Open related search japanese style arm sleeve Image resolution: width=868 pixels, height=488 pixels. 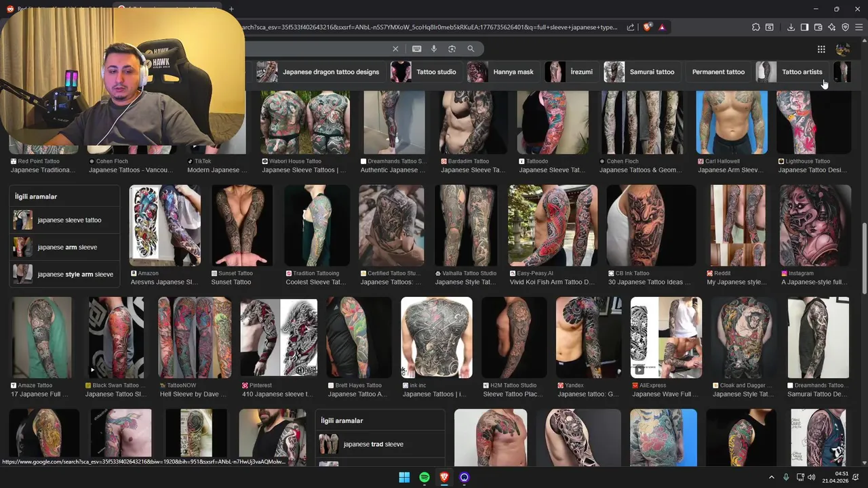click(x=64, y=274)
